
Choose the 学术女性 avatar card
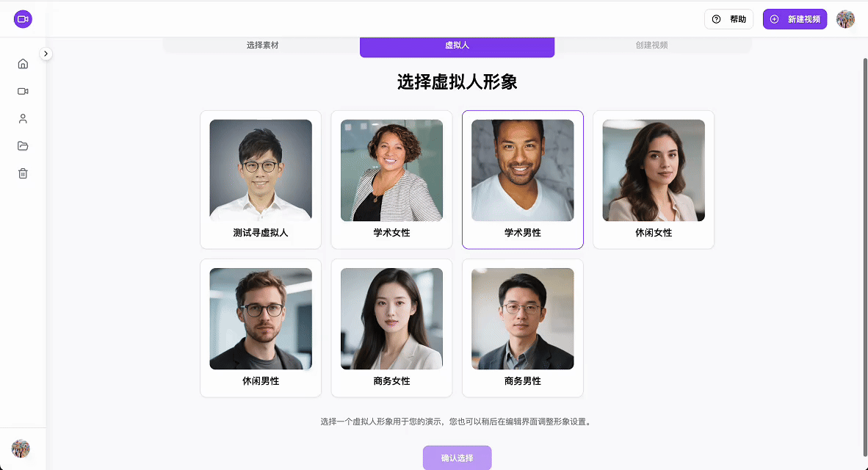392,180
